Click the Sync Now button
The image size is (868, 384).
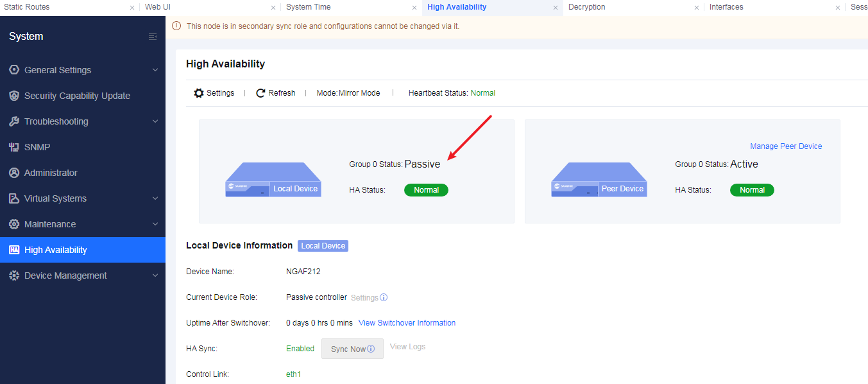(352, 349)
